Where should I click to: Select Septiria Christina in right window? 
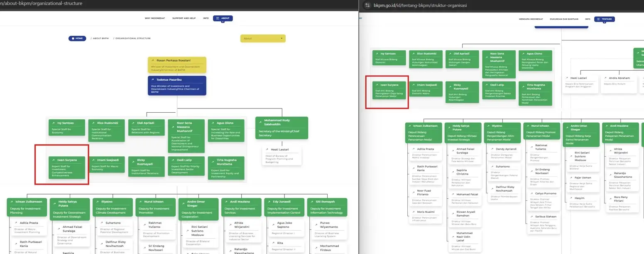coord(465,178)
